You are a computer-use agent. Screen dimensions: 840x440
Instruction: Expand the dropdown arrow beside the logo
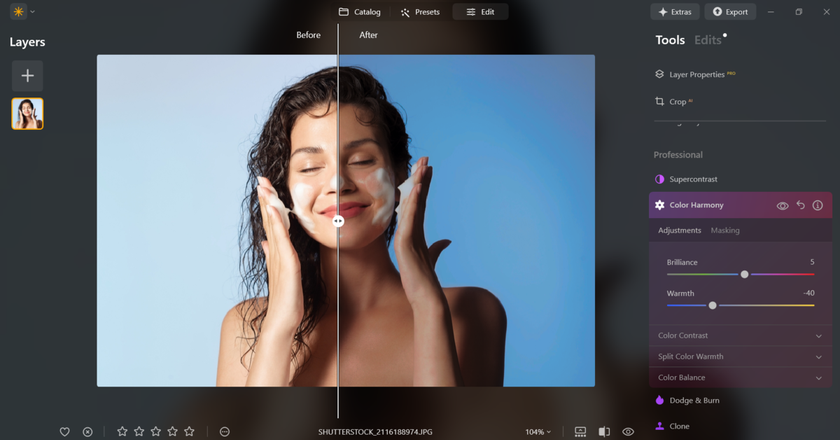coord(33,12)
